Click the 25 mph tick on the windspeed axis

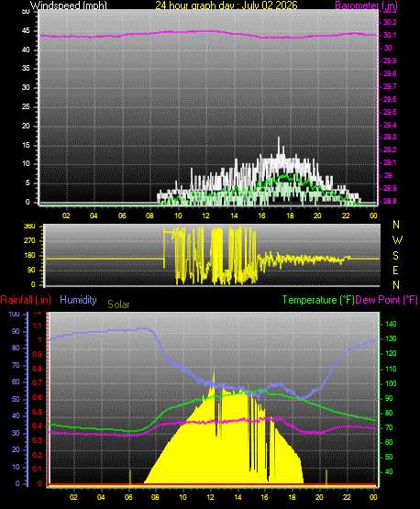click(26, 106)
